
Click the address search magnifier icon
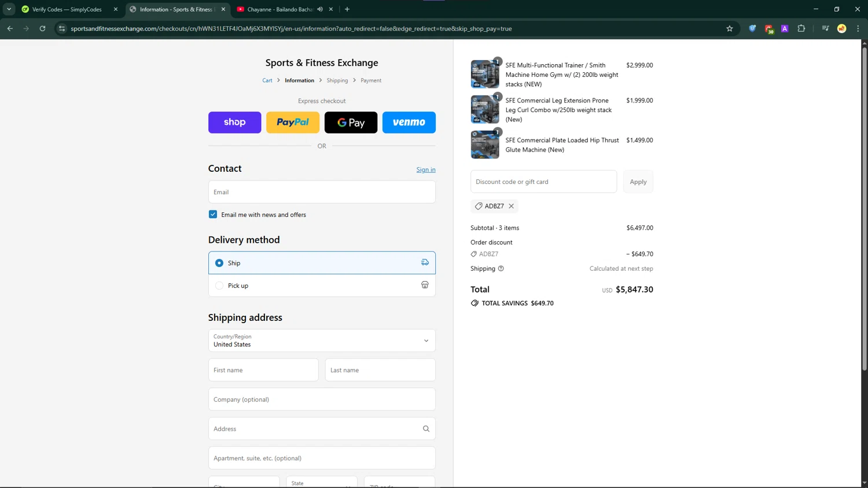pos(426,428)
